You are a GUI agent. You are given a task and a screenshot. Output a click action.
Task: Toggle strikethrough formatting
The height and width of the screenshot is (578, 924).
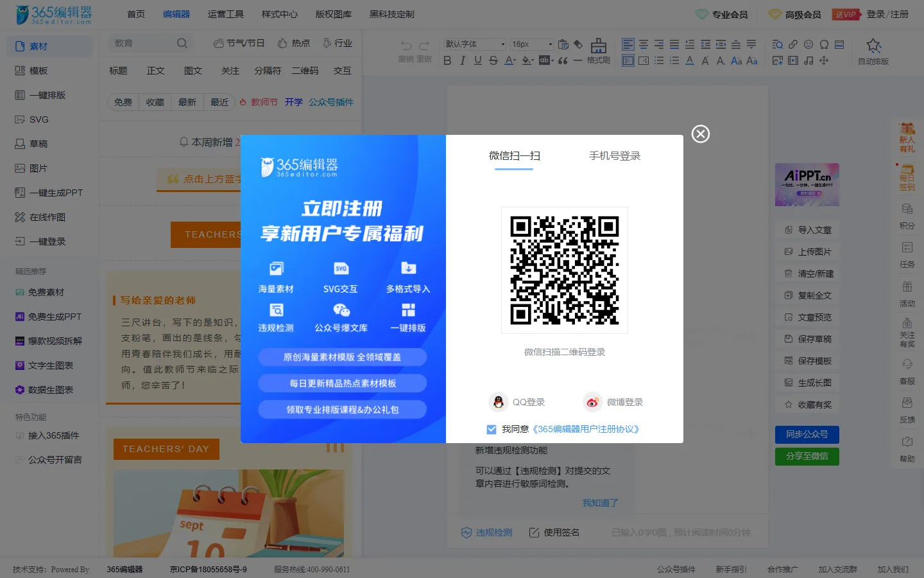pyautogui.click(x=493, y=60)
